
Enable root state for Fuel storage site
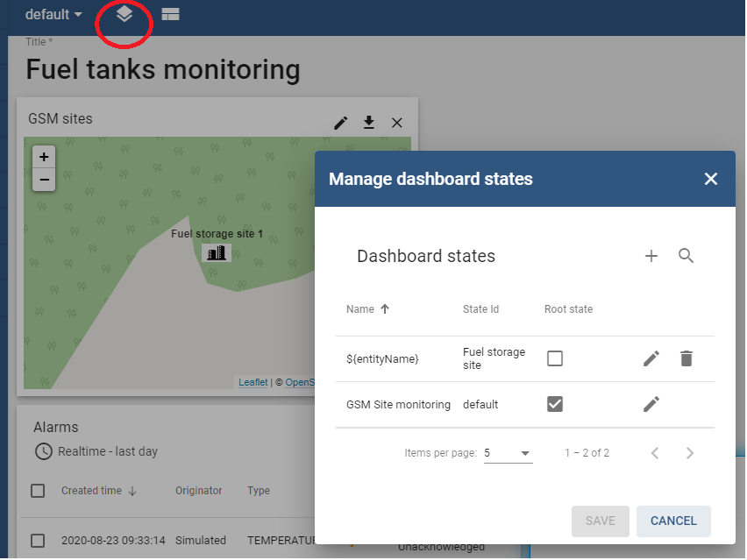tap(555, 358)
